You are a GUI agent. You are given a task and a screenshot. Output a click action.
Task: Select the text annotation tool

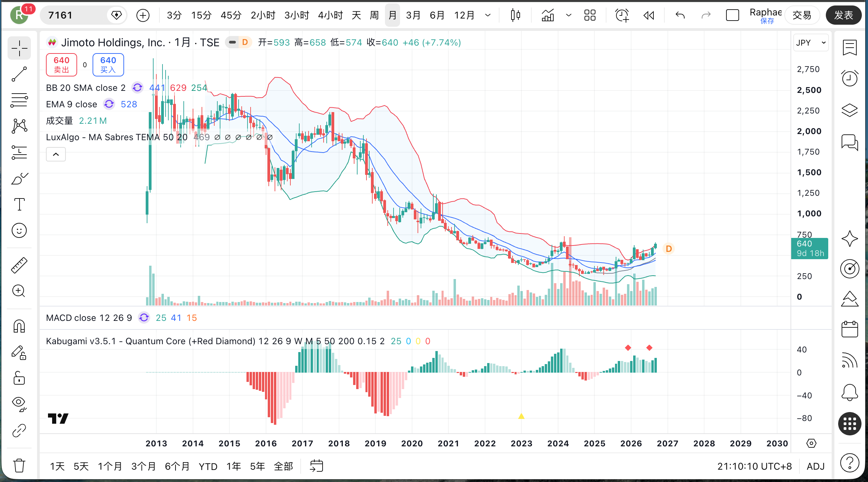coord(19,204)
